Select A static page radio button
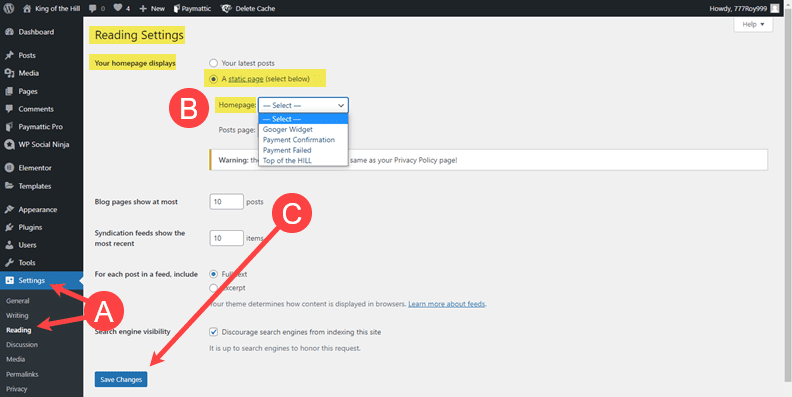Viewport: 792px width, 397px height. click(x=214, y=79)
